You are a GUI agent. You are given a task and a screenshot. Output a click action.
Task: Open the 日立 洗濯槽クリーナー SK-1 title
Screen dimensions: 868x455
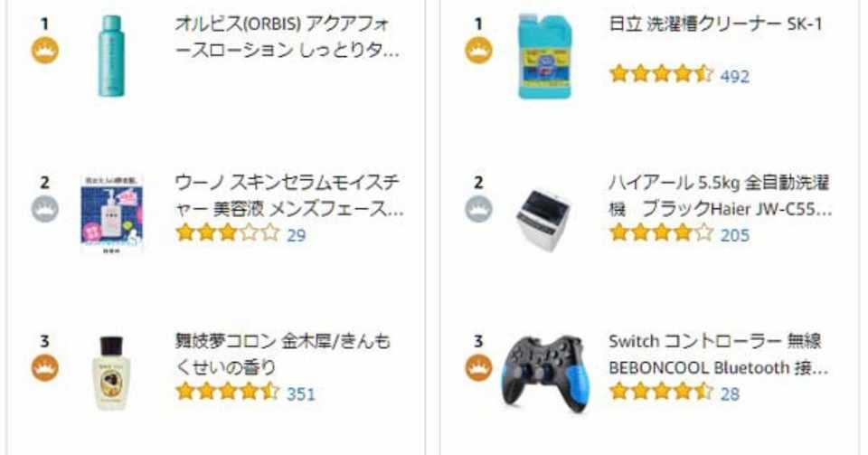[x=715, y=24]
